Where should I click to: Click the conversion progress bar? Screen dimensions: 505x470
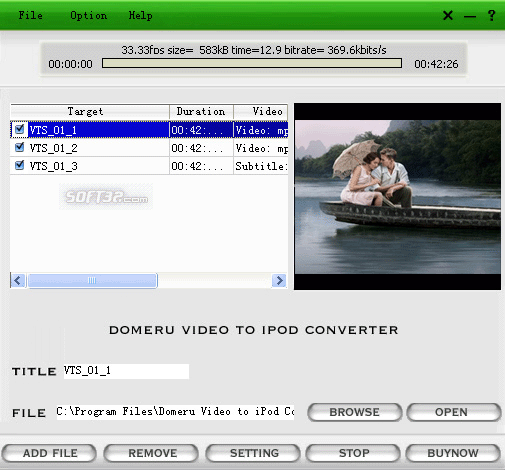click(252, 63)
